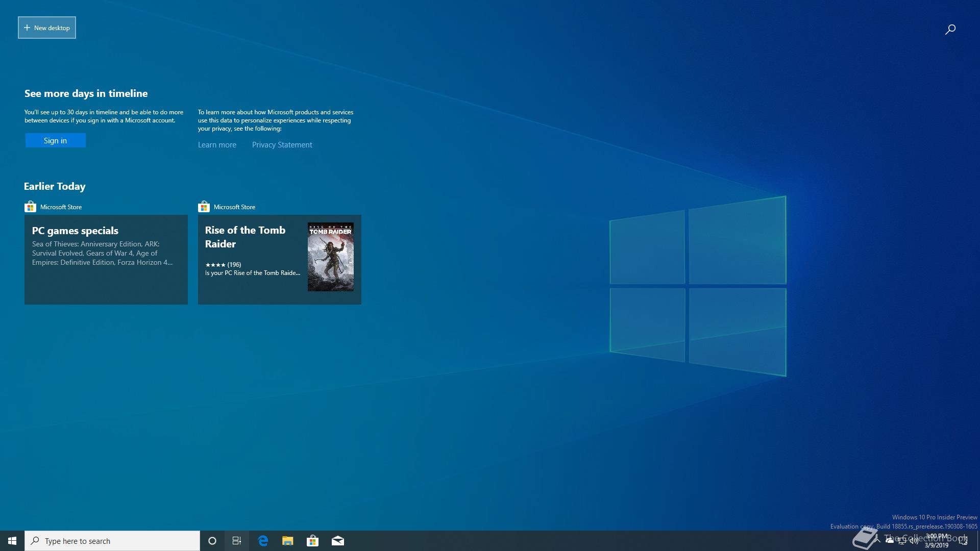The height and width of the screenshot is (551, 980).
Task: Open the timeline search magnifier icon
Action: 950,30
